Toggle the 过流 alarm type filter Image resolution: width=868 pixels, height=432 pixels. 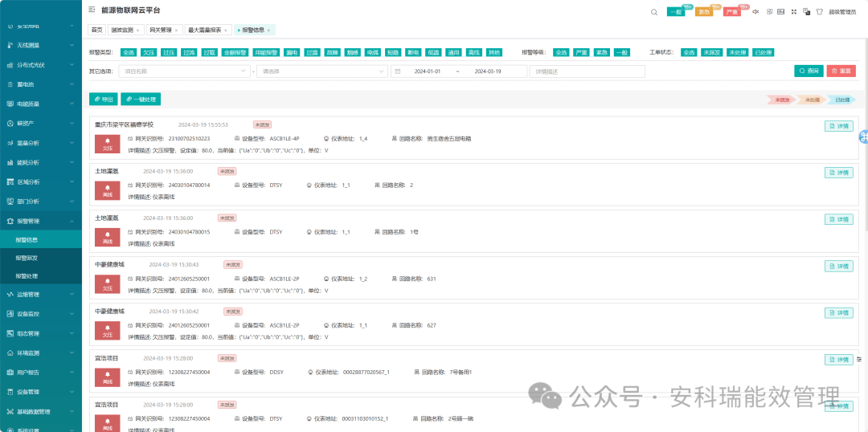190,52
